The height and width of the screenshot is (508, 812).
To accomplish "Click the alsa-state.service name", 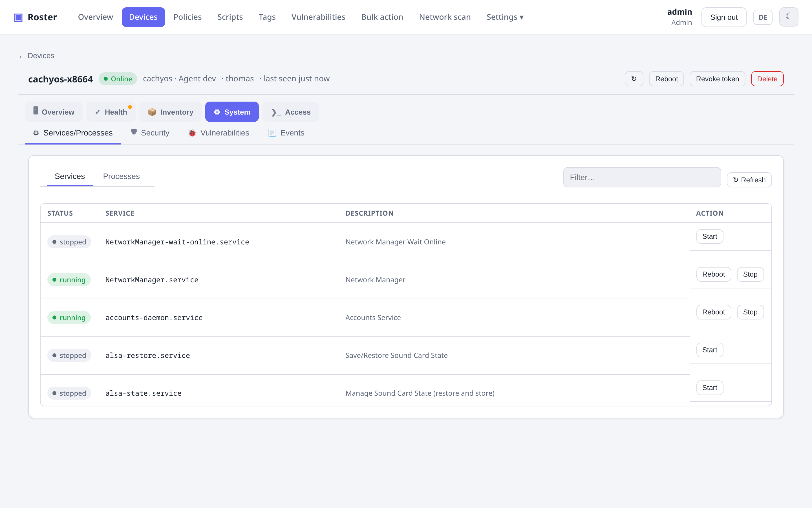I will (x=143, y=393).
